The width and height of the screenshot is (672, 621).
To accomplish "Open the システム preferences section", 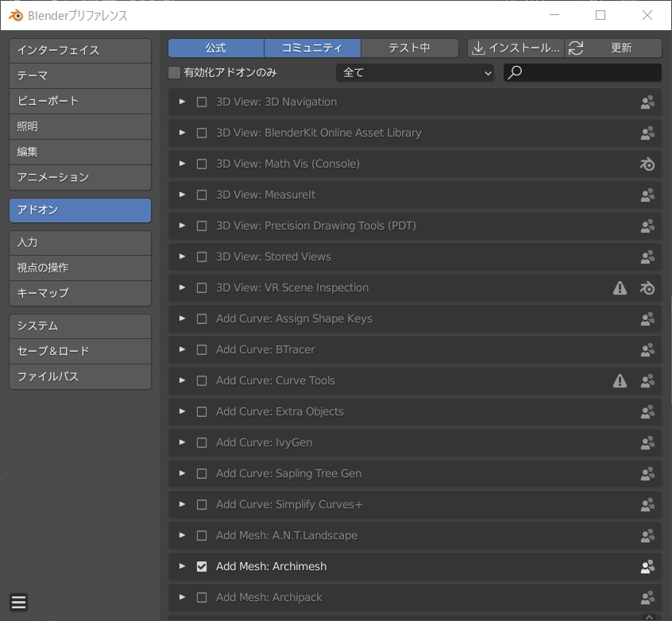I will 80,326.
